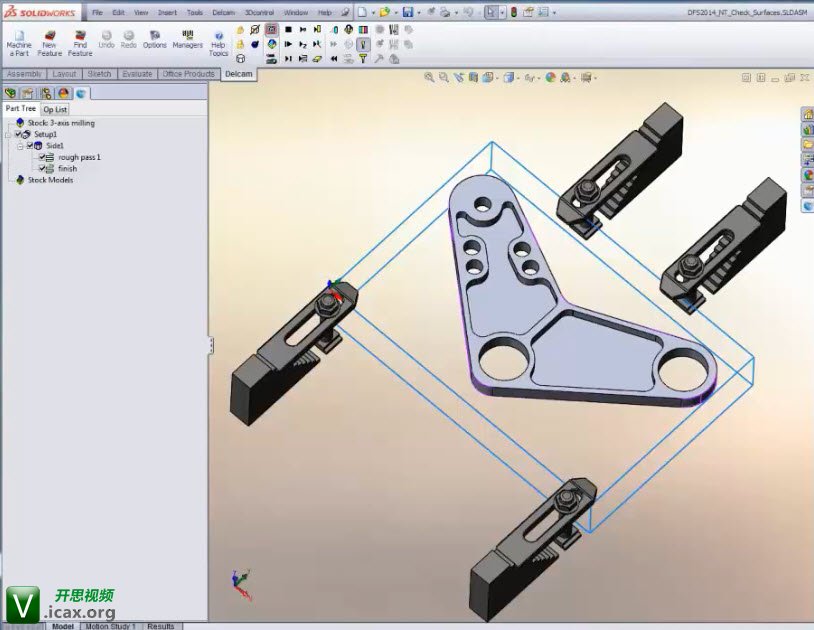Click Machine a Part icon
This screenshot has height=630, width=814.
point(19,44)
